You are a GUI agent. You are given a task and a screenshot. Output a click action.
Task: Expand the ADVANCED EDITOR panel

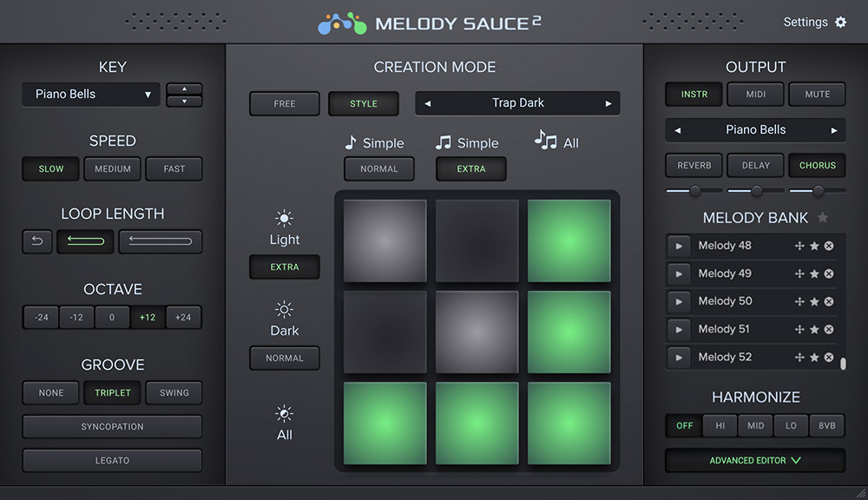[x=754, y=460]
